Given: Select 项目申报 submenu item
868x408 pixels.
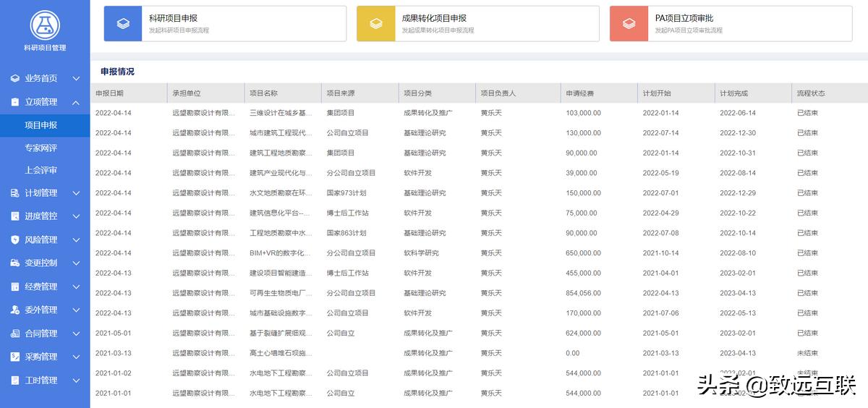Looking at the screenshot, I should point(45,125).
